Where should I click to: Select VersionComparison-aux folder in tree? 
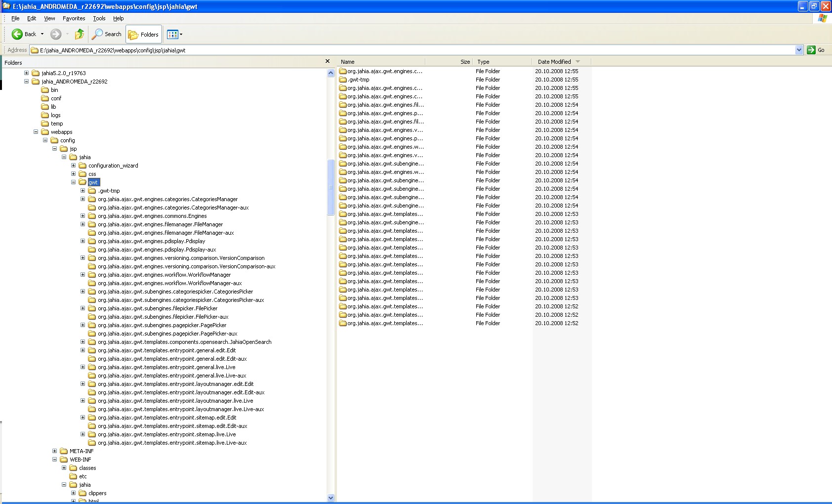pyautogui.click(x=186, y=266)
